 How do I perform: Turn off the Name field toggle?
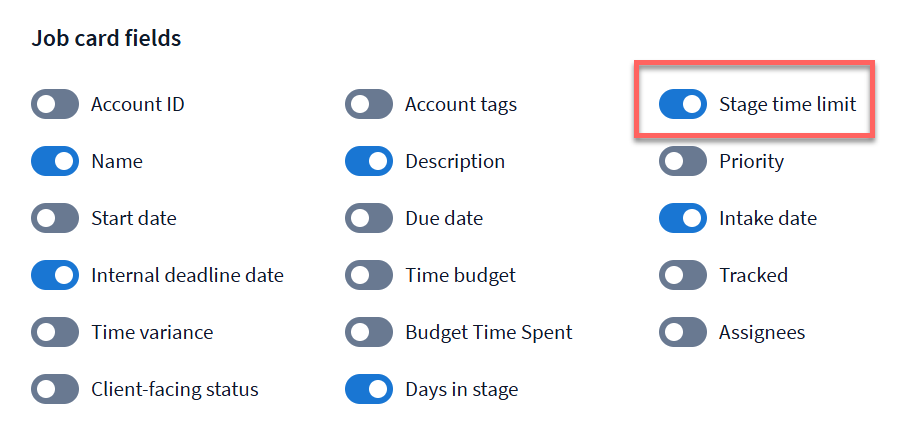tap(55, 161)
